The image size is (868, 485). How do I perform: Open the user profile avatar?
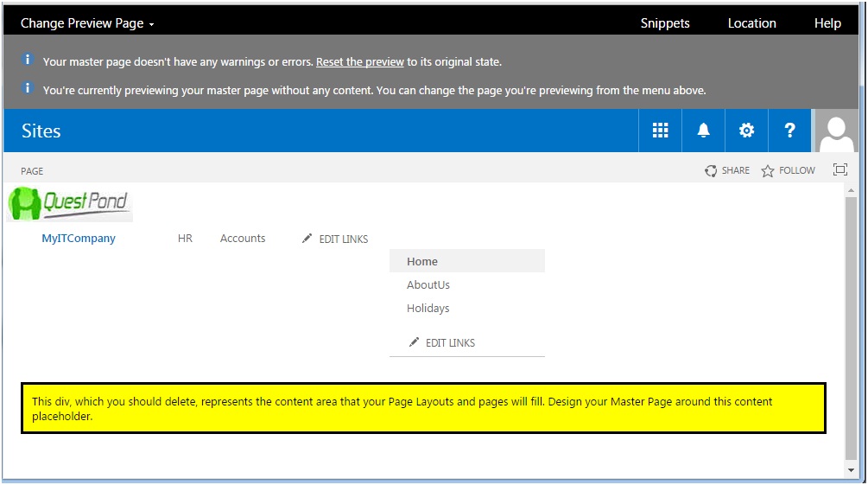[x=836, y=131]
